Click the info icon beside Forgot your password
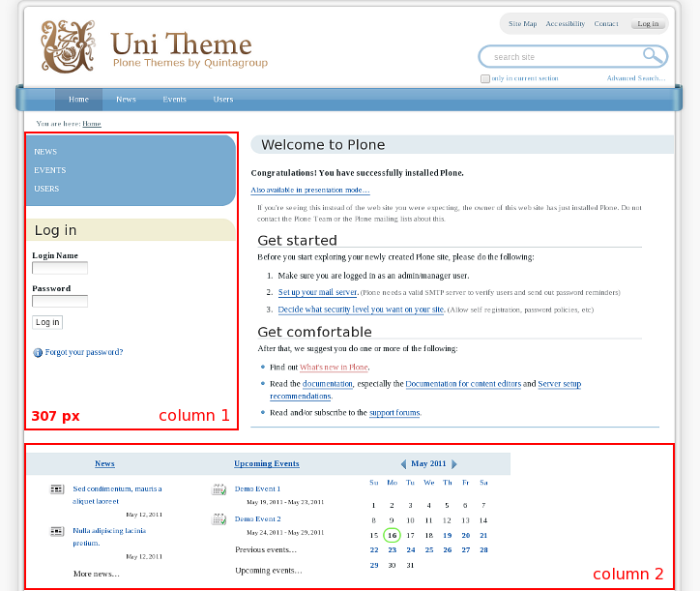700x591 pixels. click(x=38, y=353)
